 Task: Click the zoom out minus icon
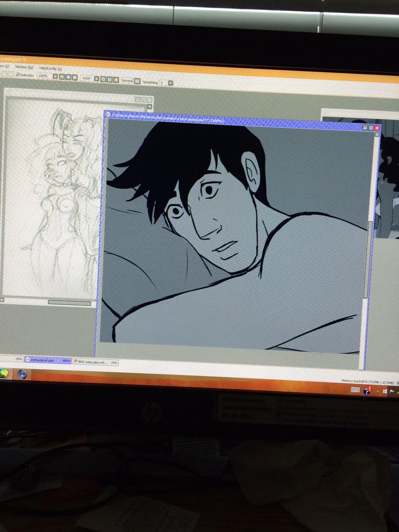coord(62,77)
